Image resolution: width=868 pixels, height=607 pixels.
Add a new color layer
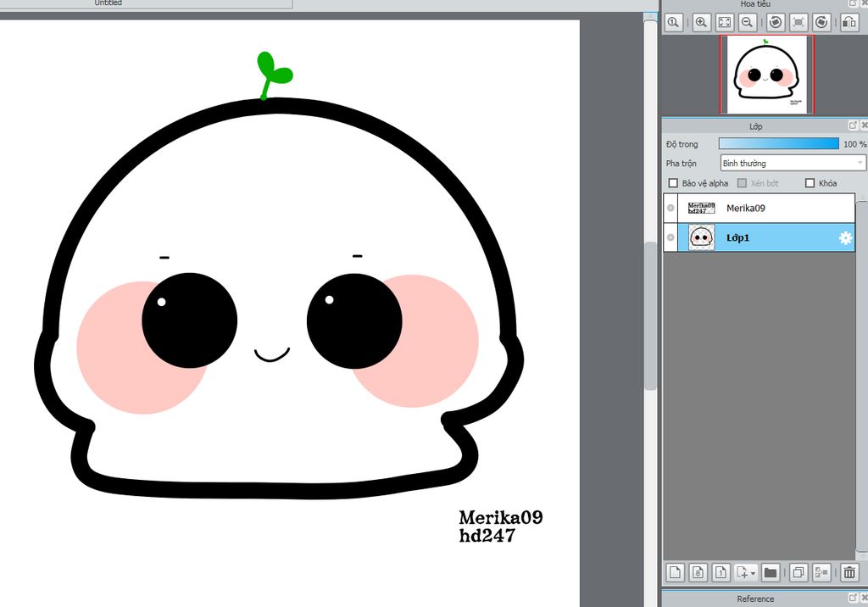675,572
